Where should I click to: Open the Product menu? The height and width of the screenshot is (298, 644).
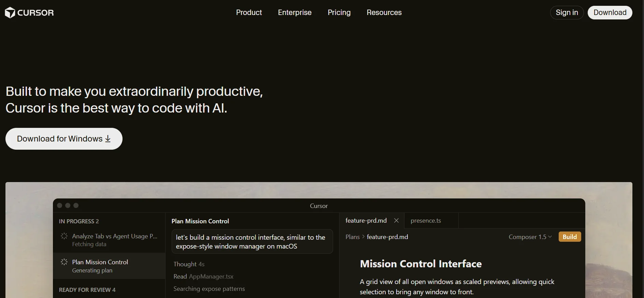coord(249,13)
